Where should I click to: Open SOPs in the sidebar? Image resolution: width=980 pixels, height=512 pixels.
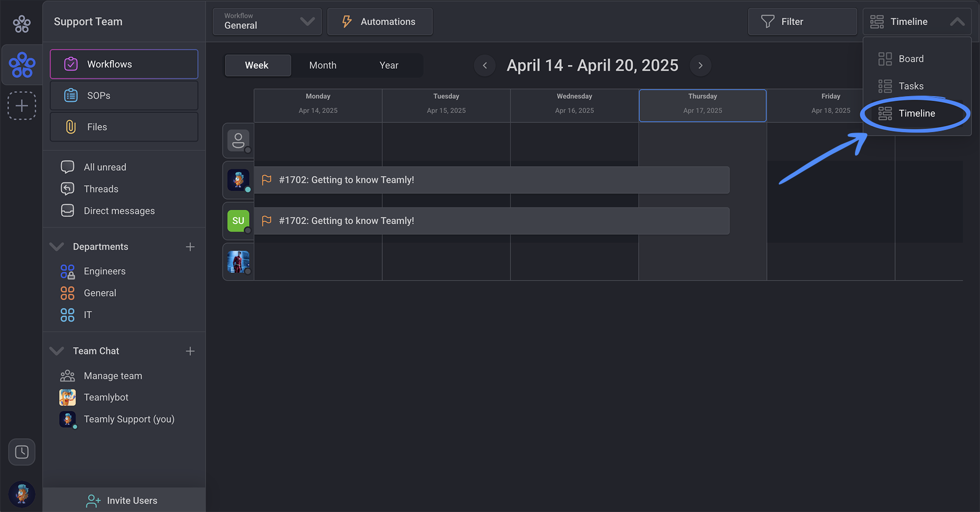pos(124,96)
